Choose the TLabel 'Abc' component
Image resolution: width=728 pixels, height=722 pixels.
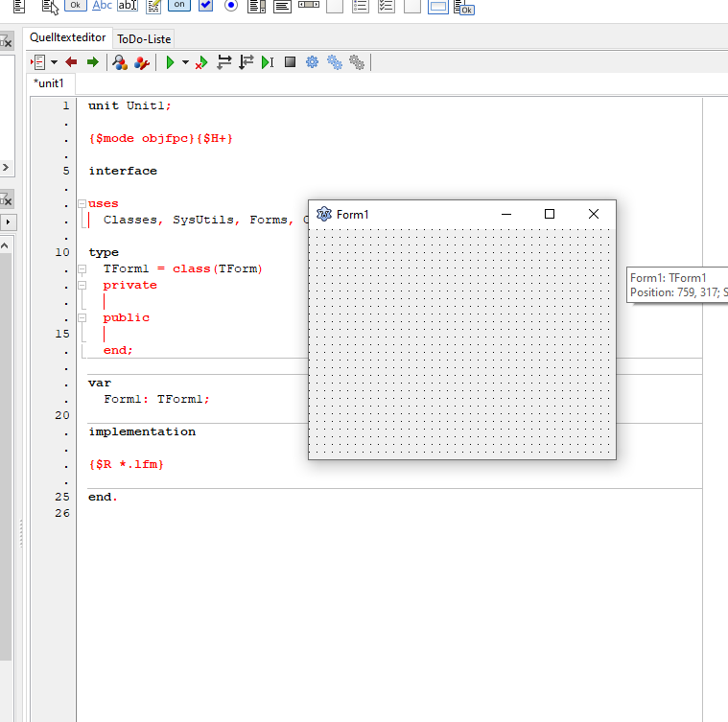pyautogui.click(x=102, y=6)
